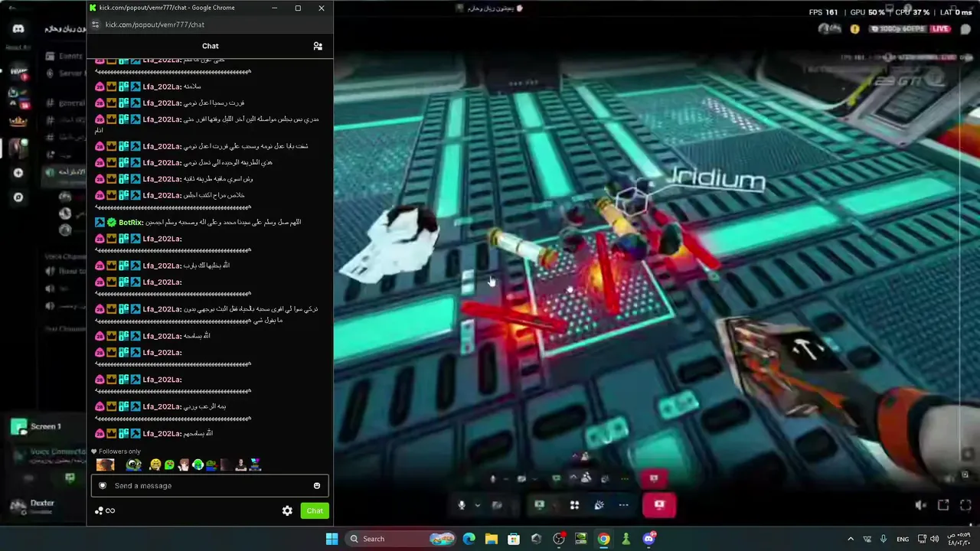Expand microphone options arrow in call controls
This screenshot has height=551, width=980.
(x=477, y=505)
